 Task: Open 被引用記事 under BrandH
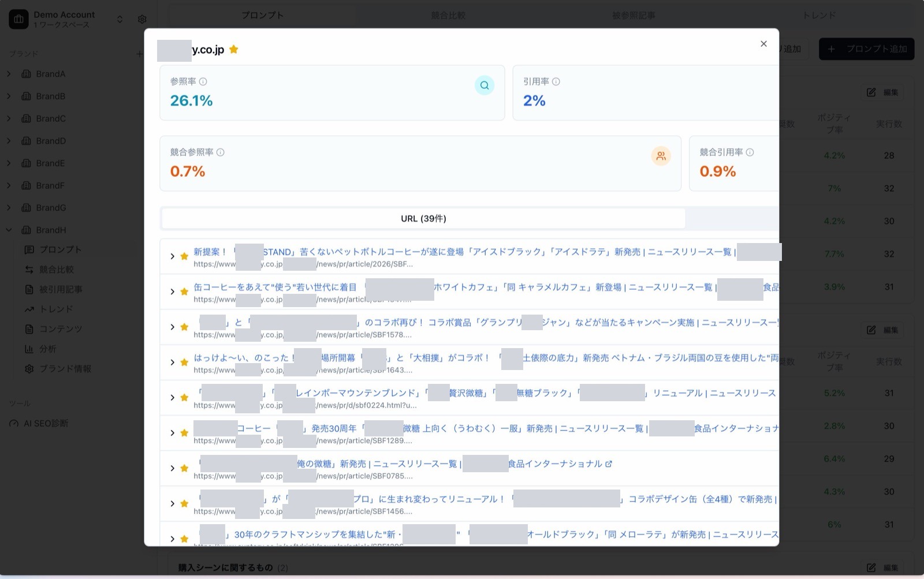click(x=60, y=289)
